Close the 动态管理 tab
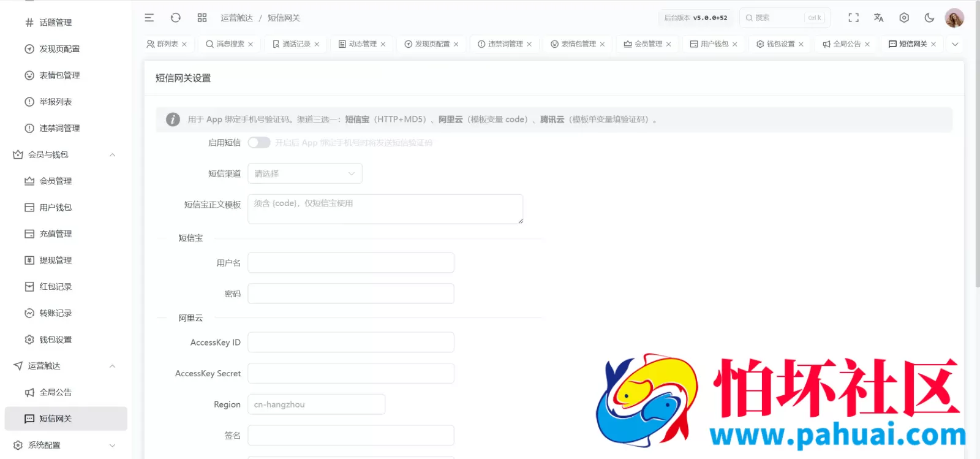This screenshot has width=980, height=459. point(383,44)
